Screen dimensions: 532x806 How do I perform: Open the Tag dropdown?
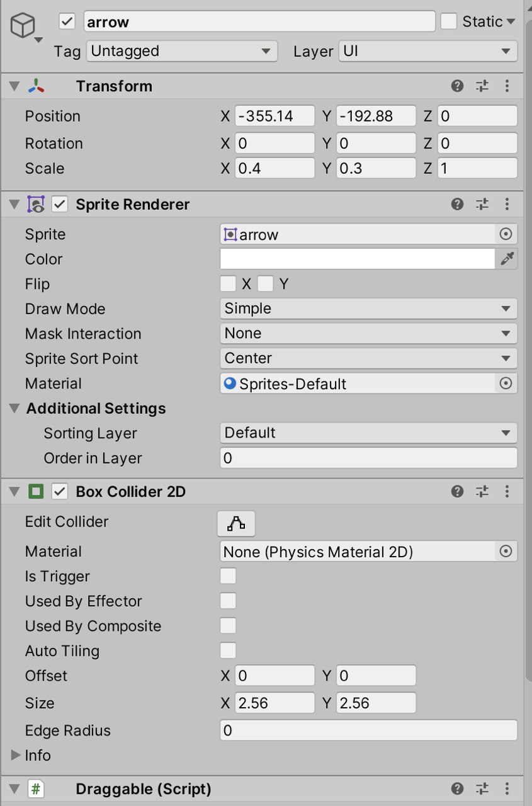point(181,51)
